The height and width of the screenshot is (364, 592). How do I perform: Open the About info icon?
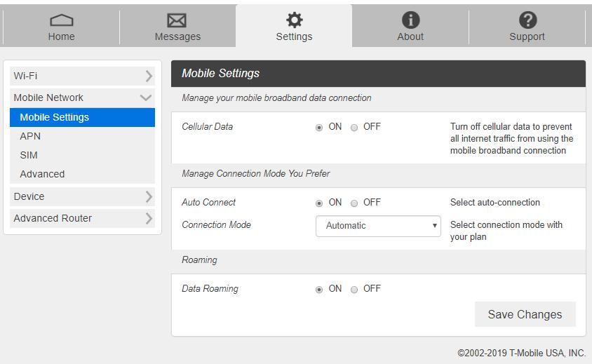click(410, 20)
